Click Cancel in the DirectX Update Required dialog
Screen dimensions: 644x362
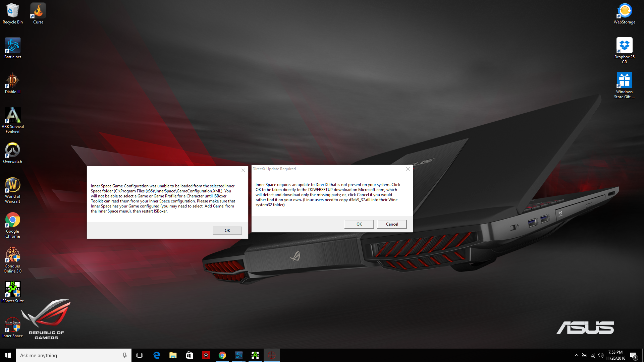tap(392, 224)
